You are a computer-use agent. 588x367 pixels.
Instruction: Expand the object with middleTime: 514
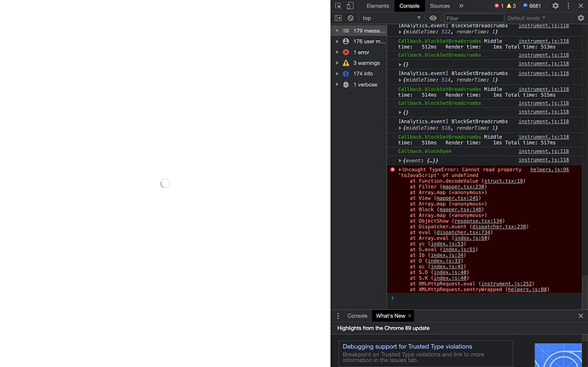tap(401, 80)
